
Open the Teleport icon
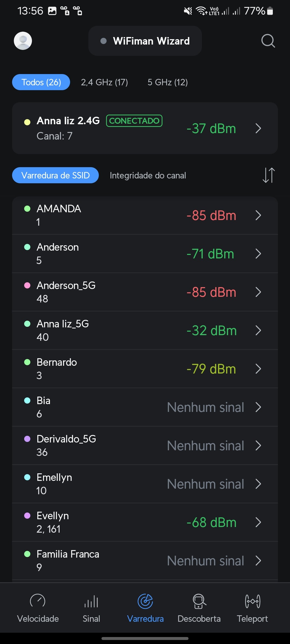tap(252, 601)
